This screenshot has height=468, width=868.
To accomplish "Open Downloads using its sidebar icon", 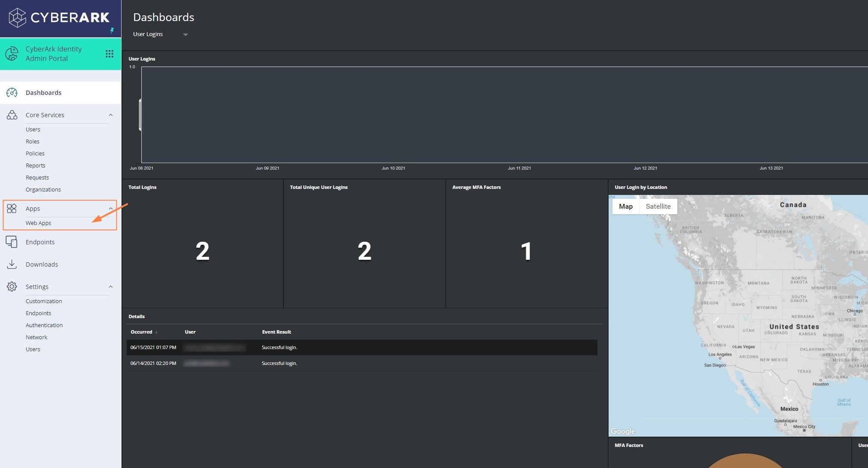I will (x=12, y=264).
